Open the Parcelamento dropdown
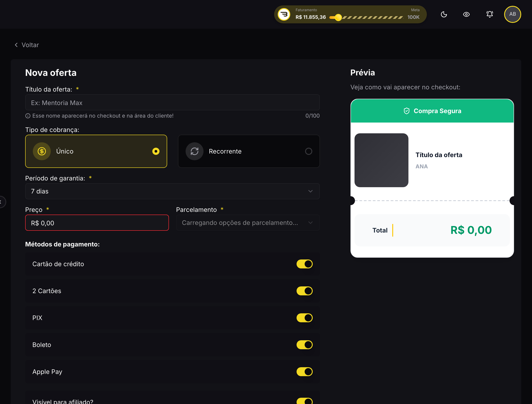The image size is (532, 404). tap(248, 223)
